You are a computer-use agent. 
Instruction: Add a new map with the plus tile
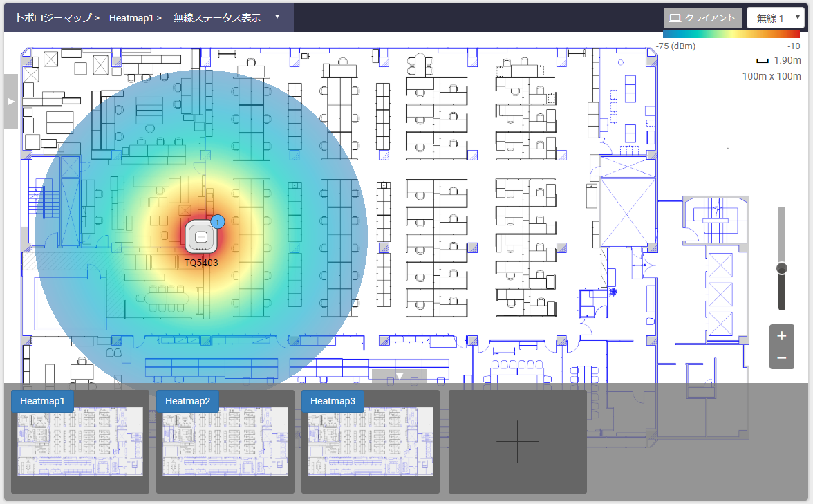point(517,441)
